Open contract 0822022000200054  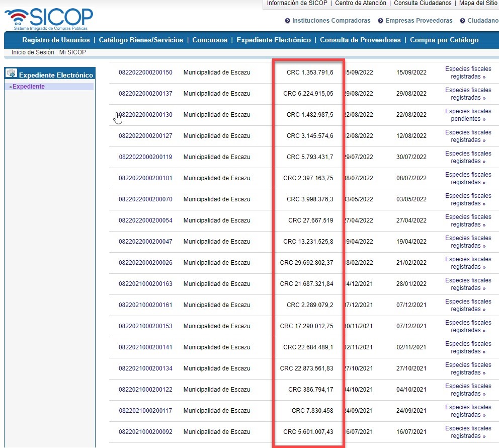coord(145,220)
